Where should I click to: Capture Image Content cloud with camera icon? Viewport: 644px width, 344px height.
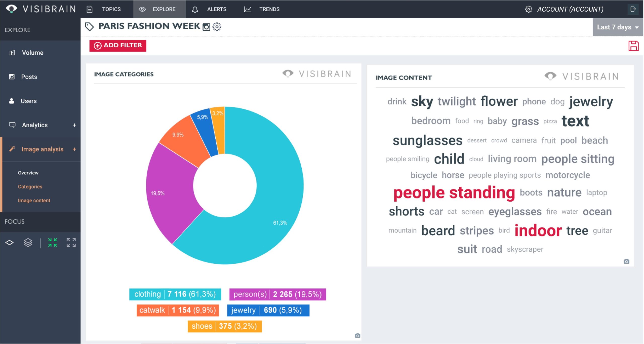click(x=626, y=261)
